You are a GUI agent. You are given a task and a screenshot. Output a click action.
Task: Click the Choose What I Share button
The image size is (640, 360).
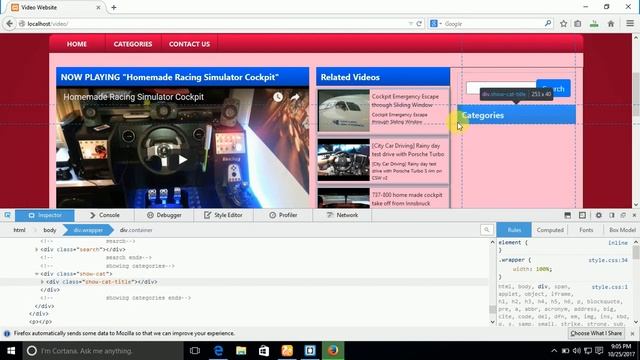coord(596,333)
